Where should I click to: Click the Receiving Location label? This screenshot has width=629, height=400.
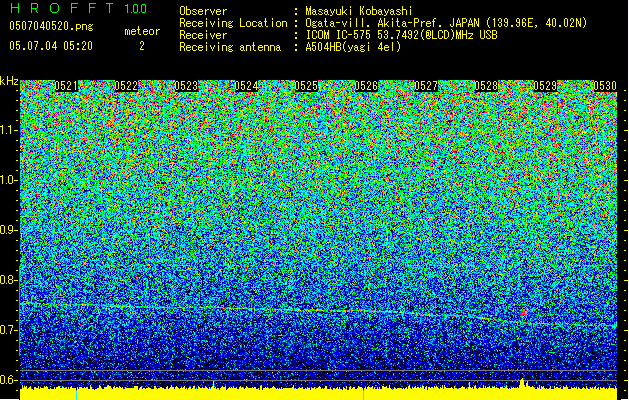[x=233, y=23]
